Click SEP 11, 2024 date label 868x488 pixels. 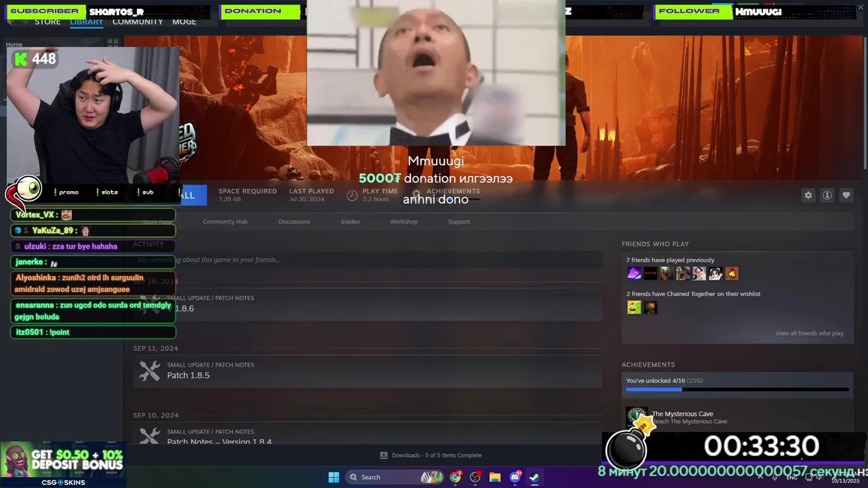click(156, 348)
